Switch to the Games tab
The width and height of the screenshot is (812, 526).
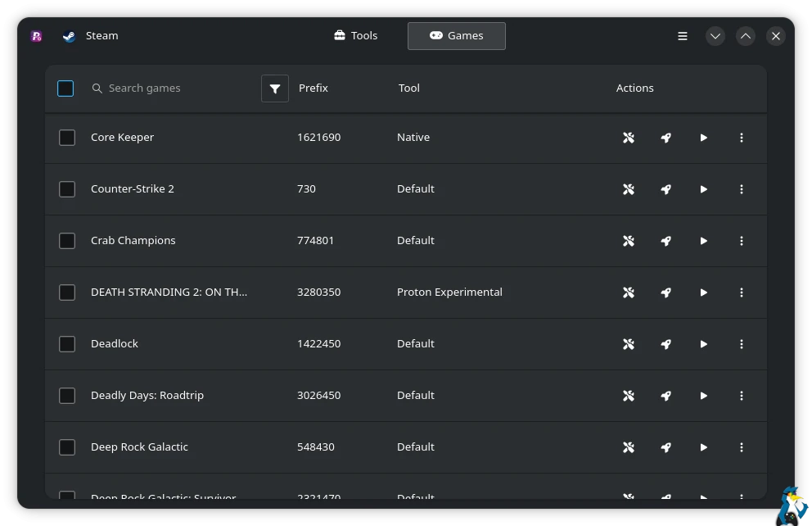coord(456,36)
